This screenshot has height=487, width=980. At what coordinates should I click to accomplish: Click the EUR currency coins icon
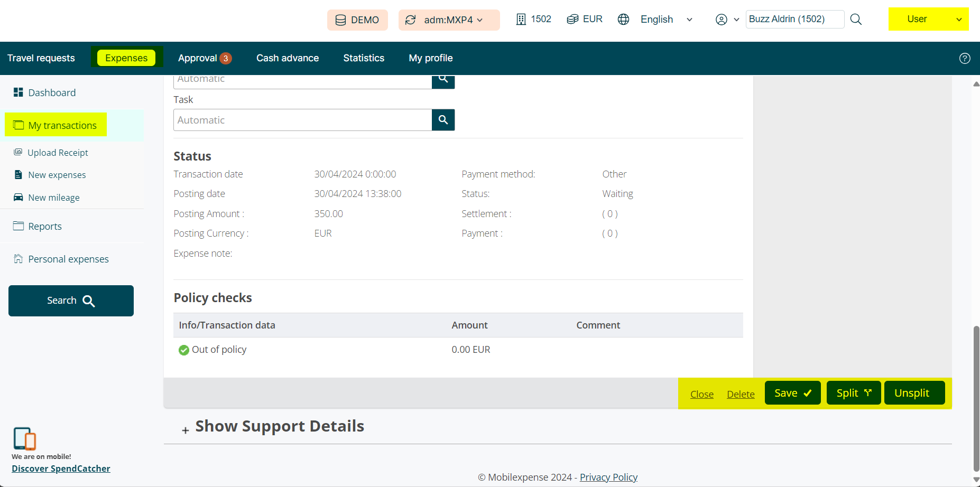[x=572, y=20]
